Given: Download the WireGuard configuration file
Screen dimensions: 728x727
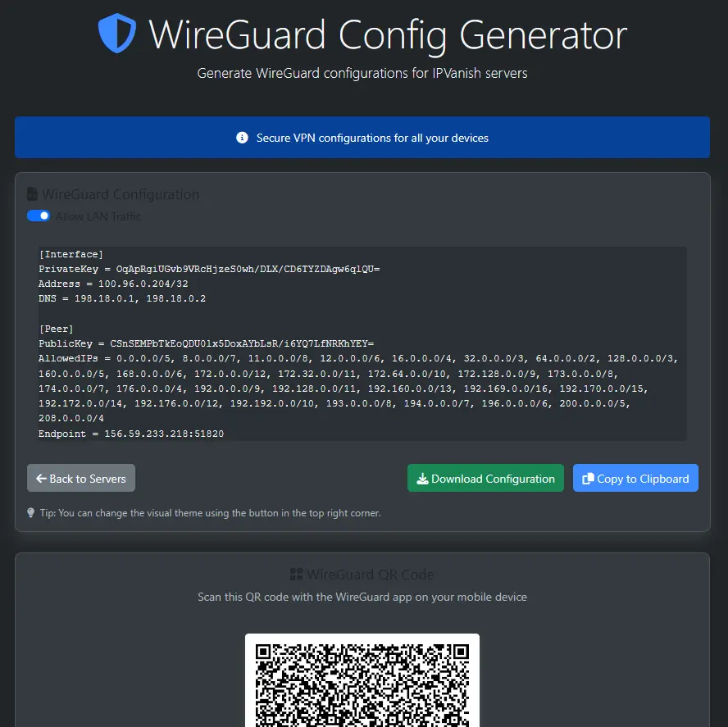Looking at the screenshot, I should point(485,478).
